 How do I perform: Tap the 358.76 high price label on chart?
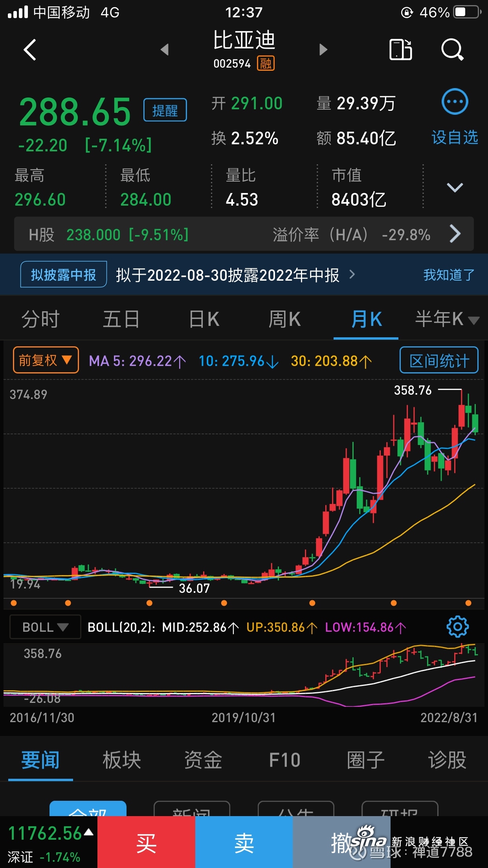(413, 390)
